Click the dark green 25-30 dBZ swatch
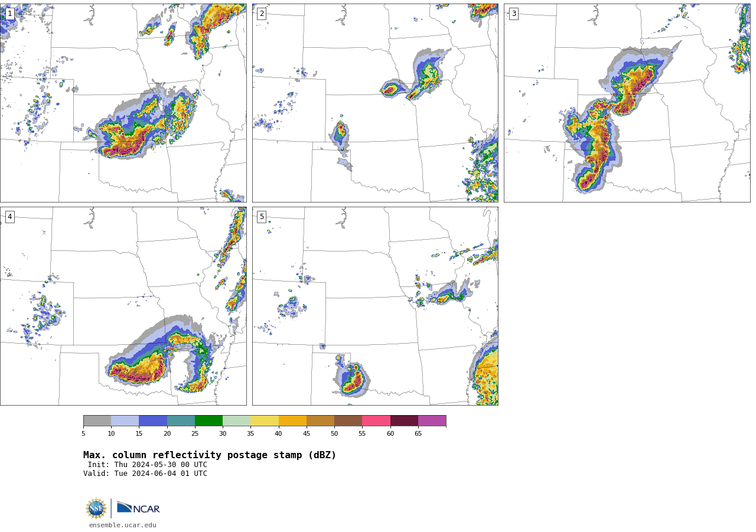The image size is (756, 532). 208,421
